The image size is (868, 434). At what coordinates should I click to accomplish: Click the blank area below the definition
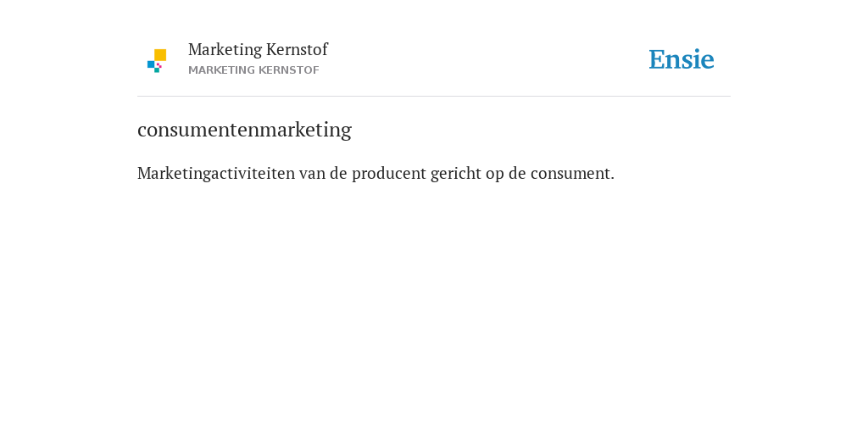pyautogui.click(x=434, y=304)
